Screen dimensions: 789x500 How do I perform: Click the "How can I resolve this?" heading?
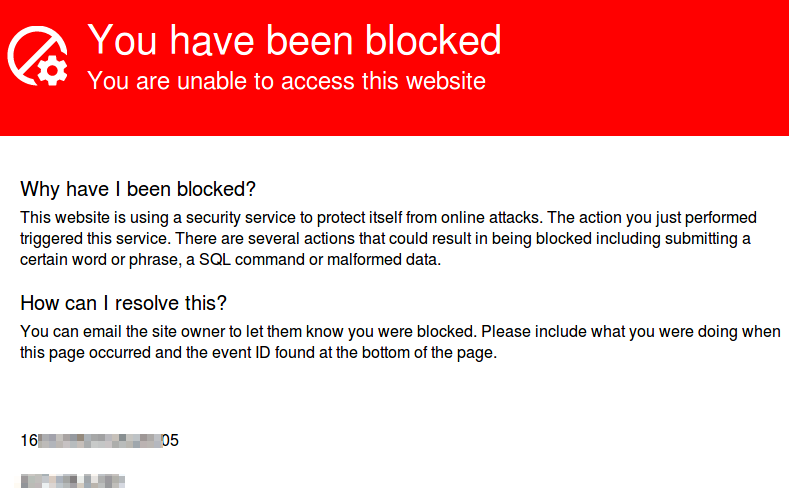pyautogui.click(x=123, y=303)
